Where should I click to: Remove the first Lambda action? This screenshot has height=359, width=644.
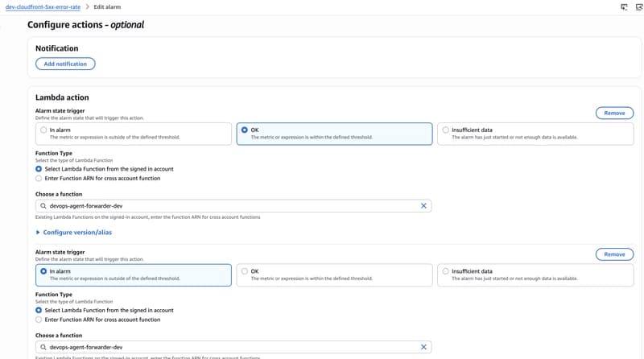pos(614,113)
